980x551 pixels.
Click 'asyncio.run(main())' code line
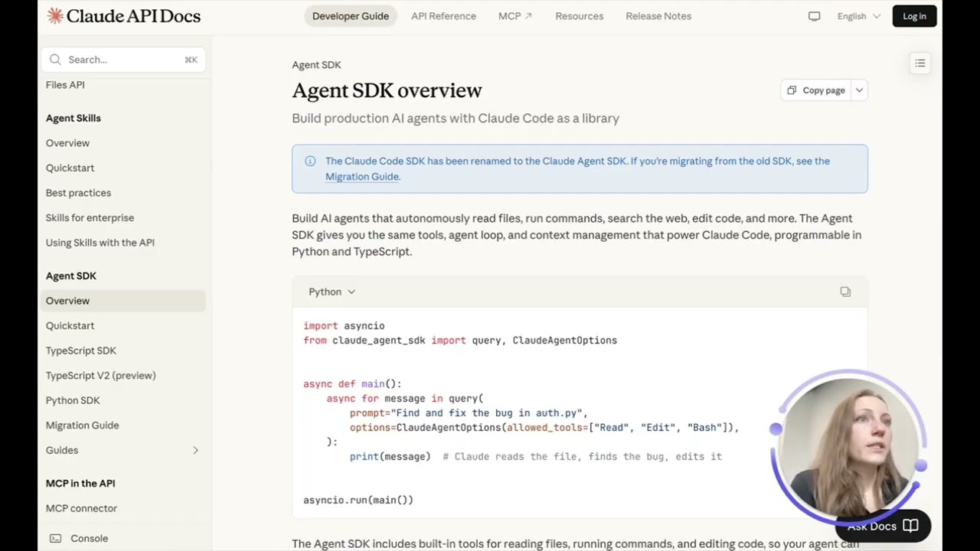(x=358, y=500)
